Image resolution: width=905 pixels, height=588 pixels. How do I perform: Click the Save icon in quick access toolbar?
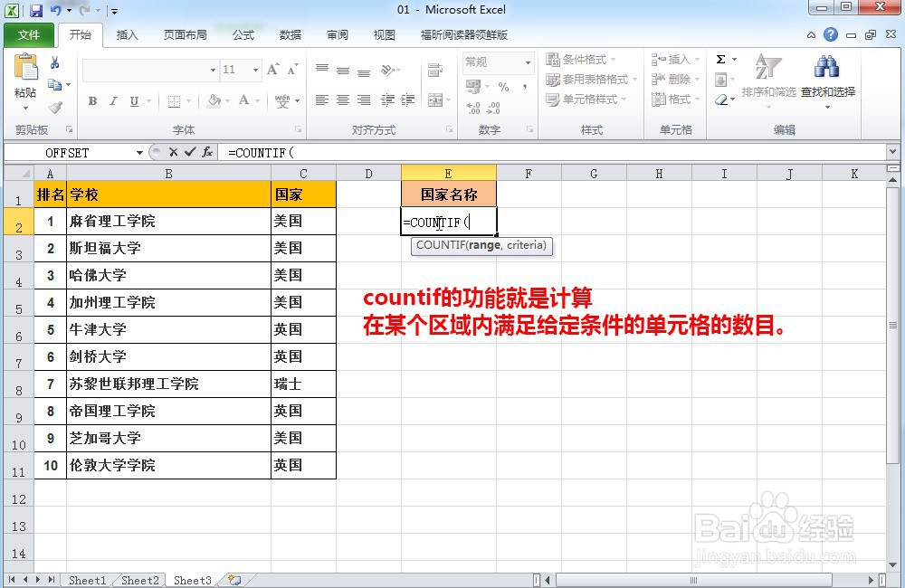(x=36, y=10)
